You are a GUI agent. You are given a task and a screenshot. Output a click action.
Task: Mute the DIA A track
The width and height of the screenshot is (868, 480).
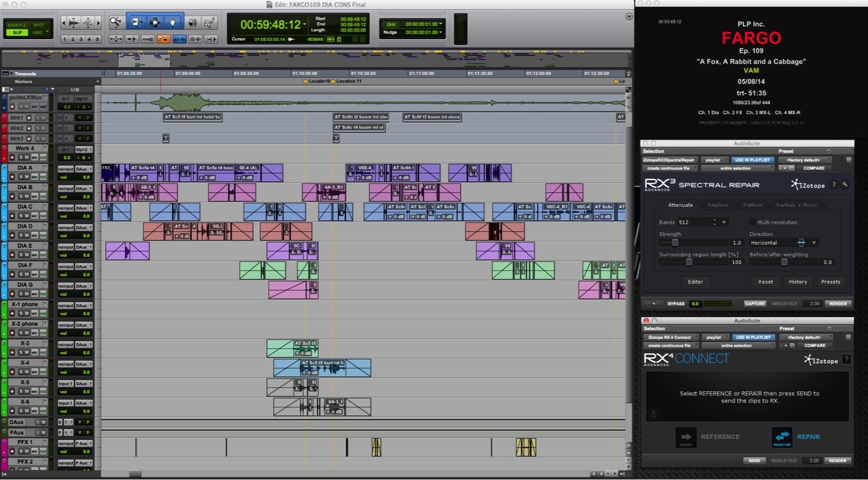pos(27,177)
